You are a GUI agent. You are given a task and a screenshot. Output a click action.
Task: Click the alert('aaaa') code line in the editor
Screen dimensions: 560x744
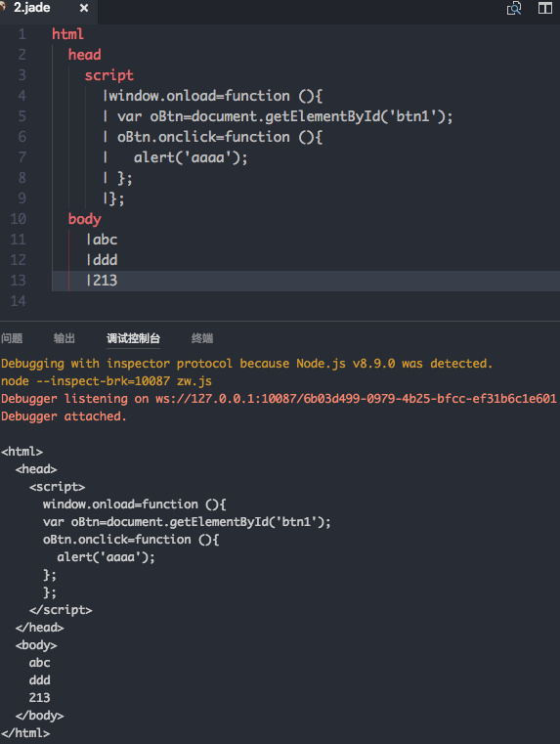click(x=191, y=157)
